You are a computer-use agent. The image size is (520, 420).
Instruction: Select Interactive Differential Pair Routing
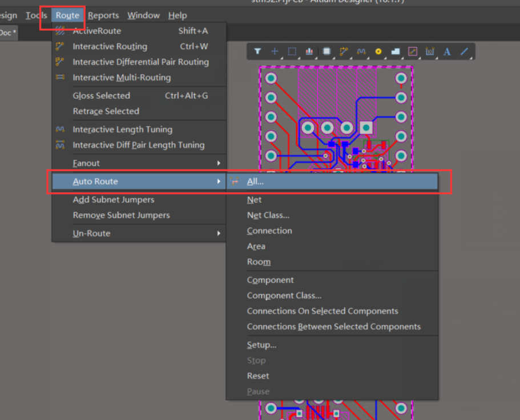pos(139,62)
